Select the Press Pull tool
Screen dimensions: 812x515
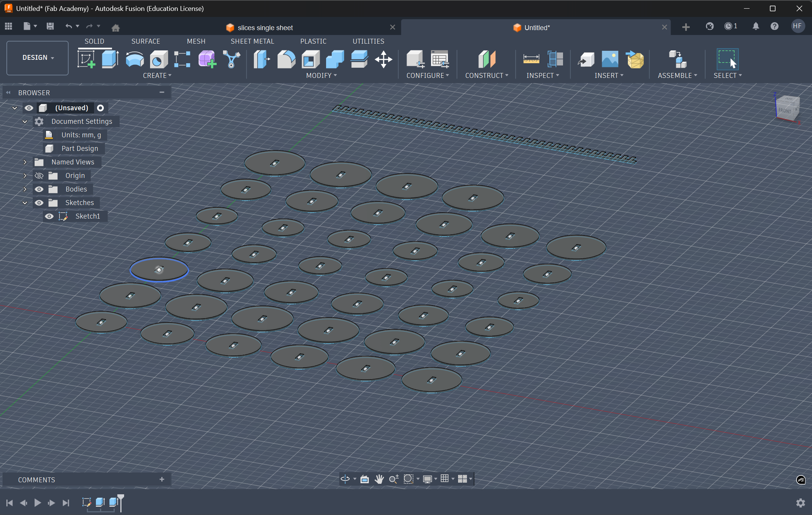(261, 59)
